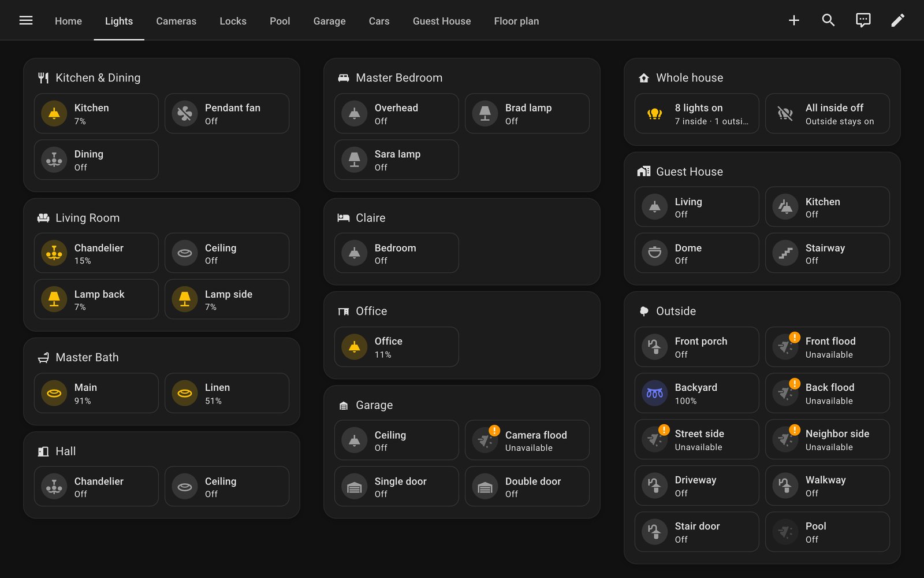The image size is (924, 578).
Task: Open the hamburger sidebar menu
Action: tap(26, 21)
